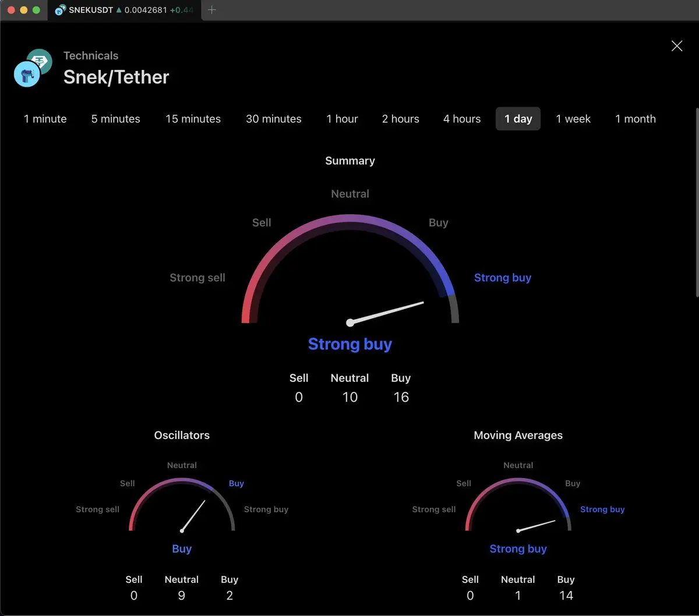
Task: Close the Technicals panel with X
Action: [676, 46]
